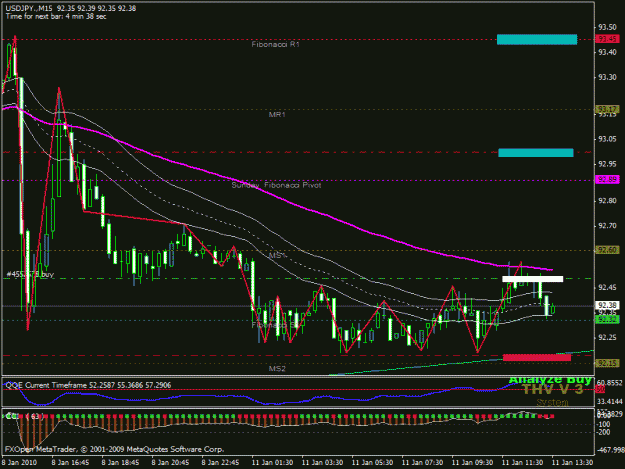The image size is (625, 469).
Task: Click the magenta 92.89 price tag
Action: click(607, 179)
